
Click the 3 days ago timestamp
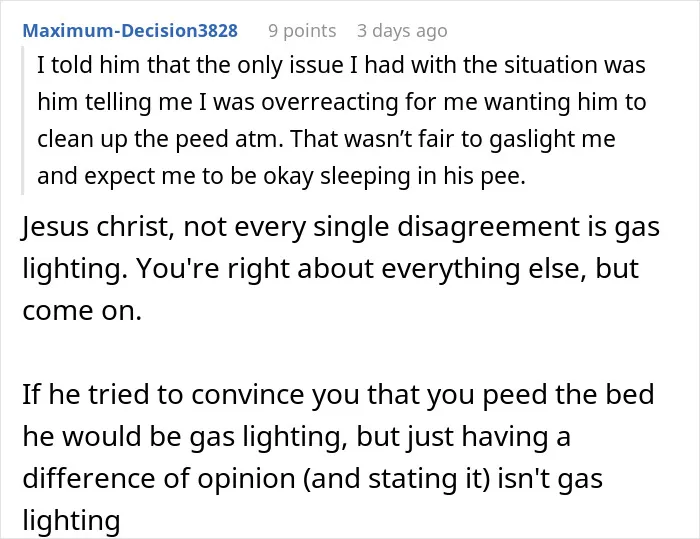tap(402, 31)
